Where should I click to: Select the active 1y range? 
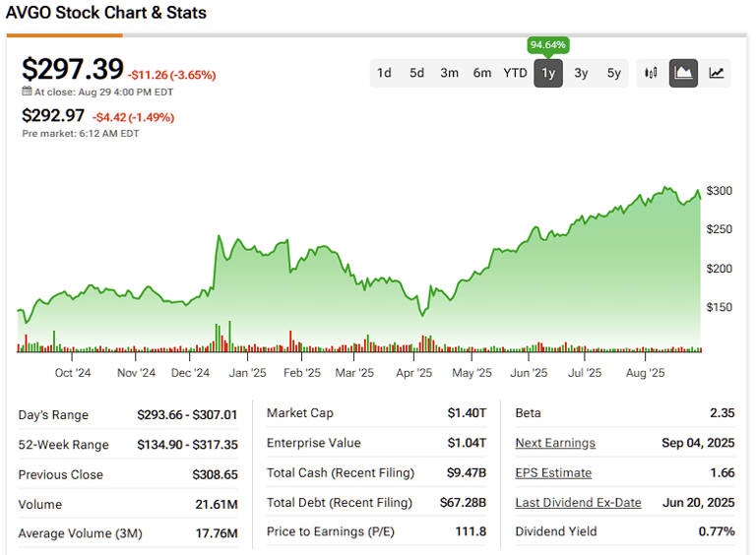click(x=548, y=73)
